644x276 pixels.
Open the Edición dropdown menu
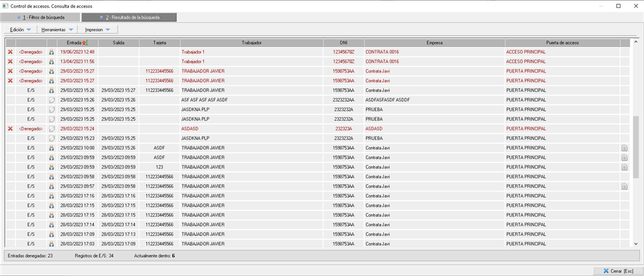(20, 30)
